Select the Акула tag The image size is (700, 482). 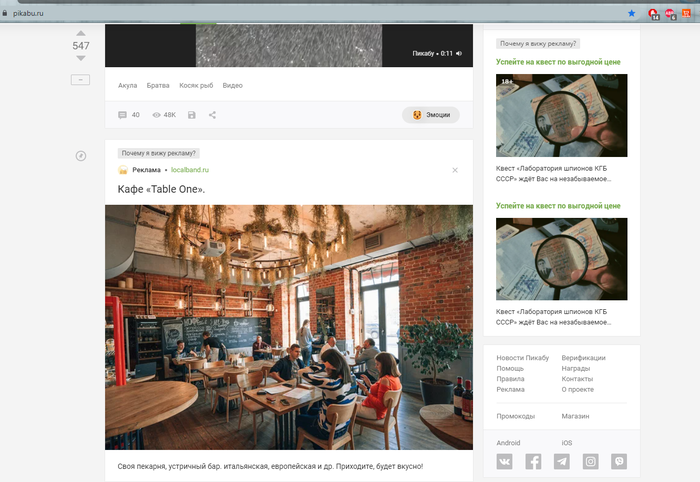127,85
